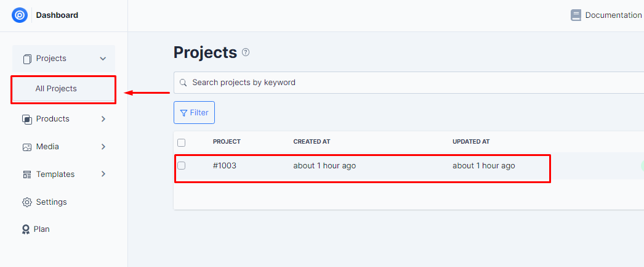Click created time of project #1003

click(x=324, y=166)
